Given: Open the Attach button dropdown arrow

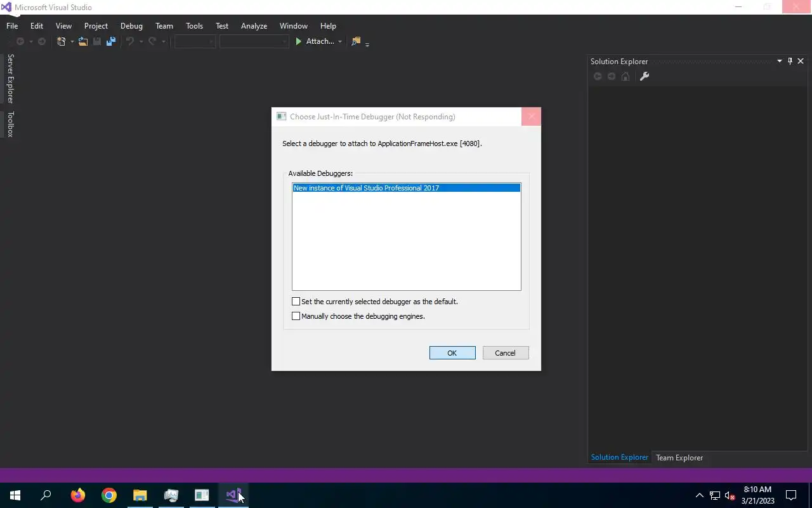Looking at the screenshot, I should point(340,42).
